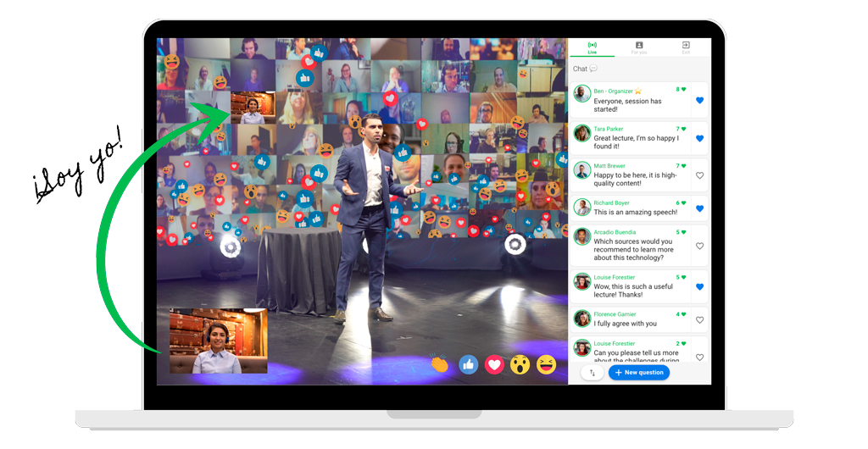Like Arcadio Buendia's question with heart
Screen dimensions: 868x449
point(699,246)
